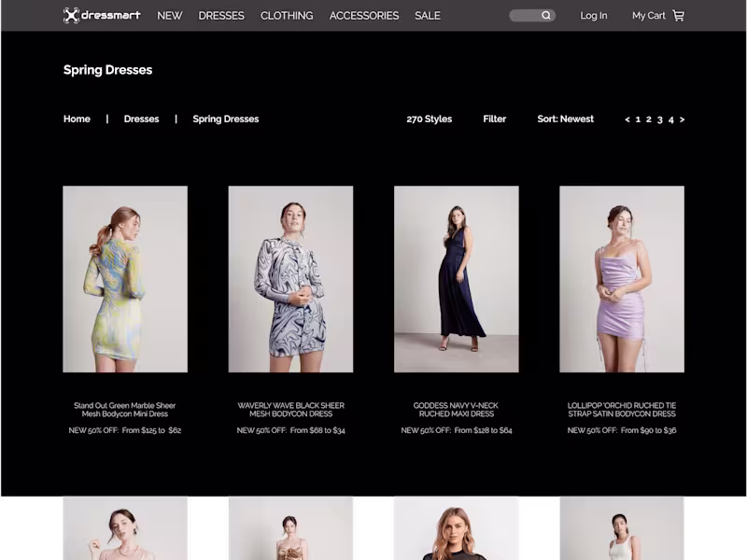The height and width of the screenshot is (560, 747).
Task: Change the Sort: Newest ordering
Action: [565, 119]
